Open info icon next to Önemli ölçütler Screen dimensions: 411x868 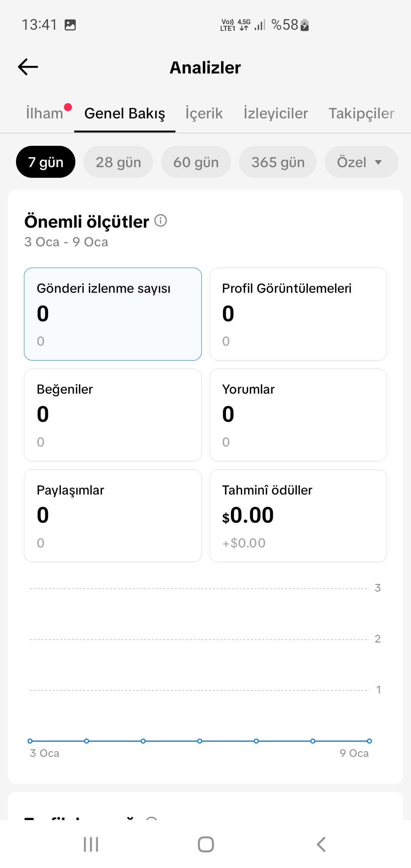(161, 220)
